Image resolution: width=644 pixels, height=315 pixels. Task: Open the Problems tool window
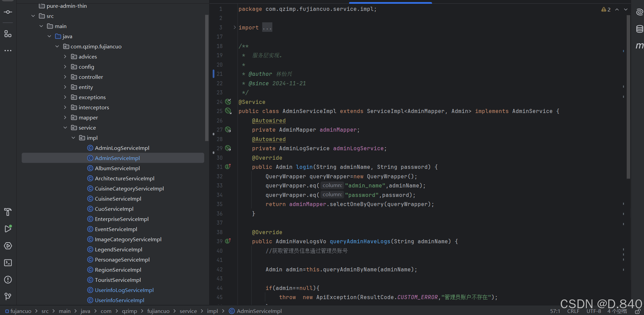[x=8, y=280]
